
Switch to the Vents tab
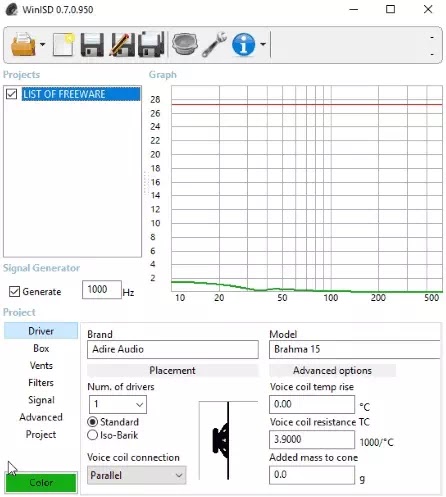(x=41, y=365)
